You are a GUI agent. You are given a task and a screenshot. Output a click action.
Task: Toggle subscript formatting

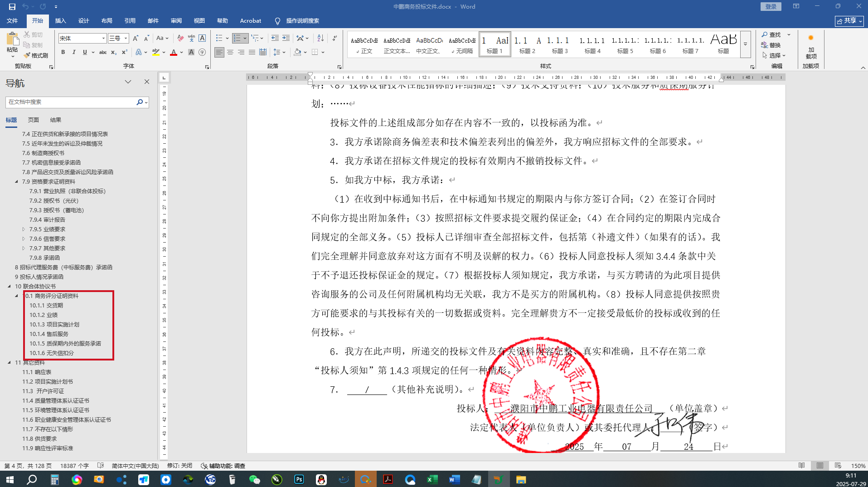point(114,52)
